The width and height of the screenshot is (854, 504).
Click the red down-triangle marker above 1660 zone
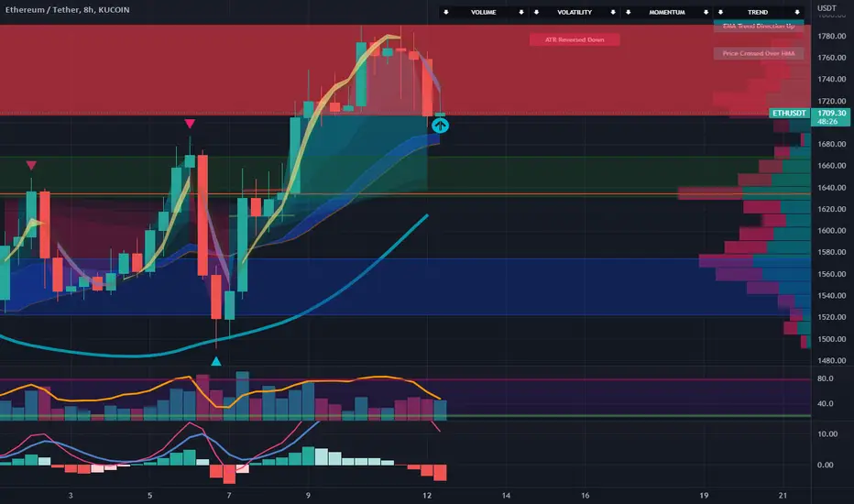[31, 165]
